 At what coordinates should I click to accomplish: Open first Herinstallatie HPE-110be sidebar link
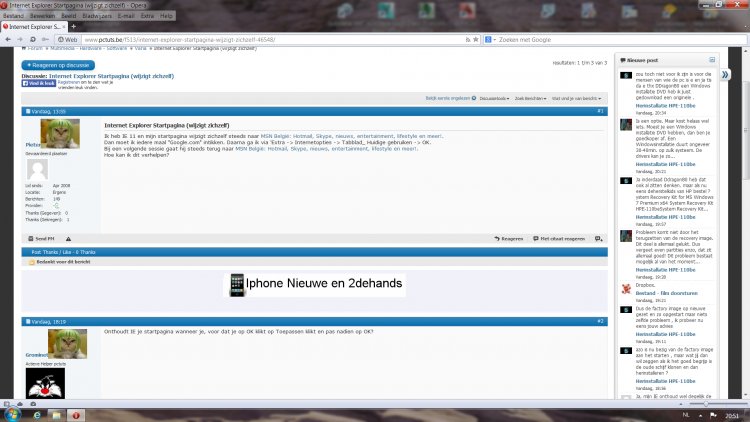pos(665,106)
